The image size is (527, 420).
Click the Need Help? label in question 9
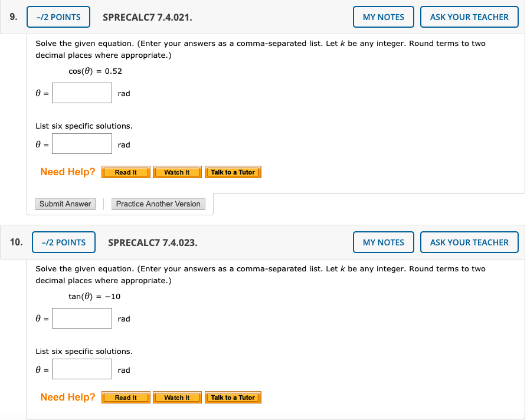[x=68, y=172]
